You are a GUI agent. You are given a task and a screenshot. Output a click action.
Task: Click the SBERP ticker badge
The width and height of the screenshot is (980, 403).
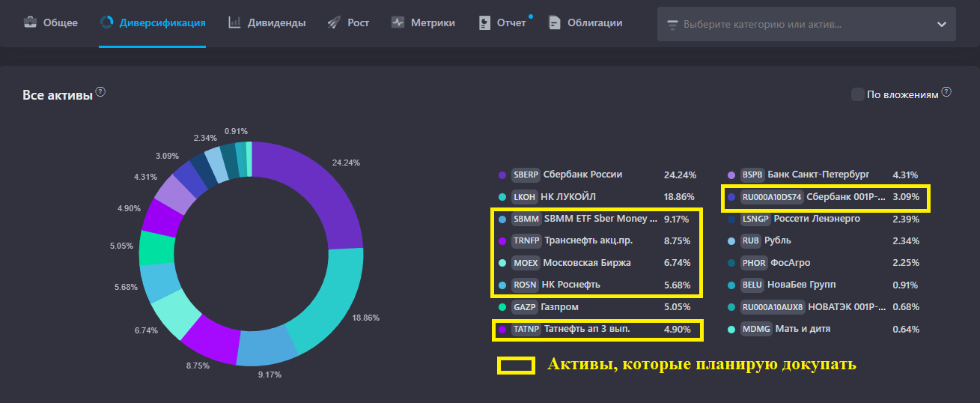[526, 175]
